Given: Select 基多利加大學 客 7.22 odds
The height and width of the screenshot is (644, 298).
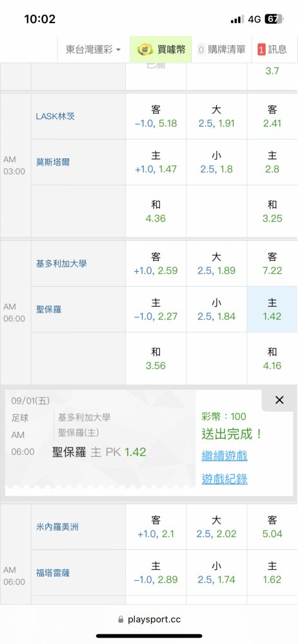Looking at the screenshot, I should [x=272, y=263].
